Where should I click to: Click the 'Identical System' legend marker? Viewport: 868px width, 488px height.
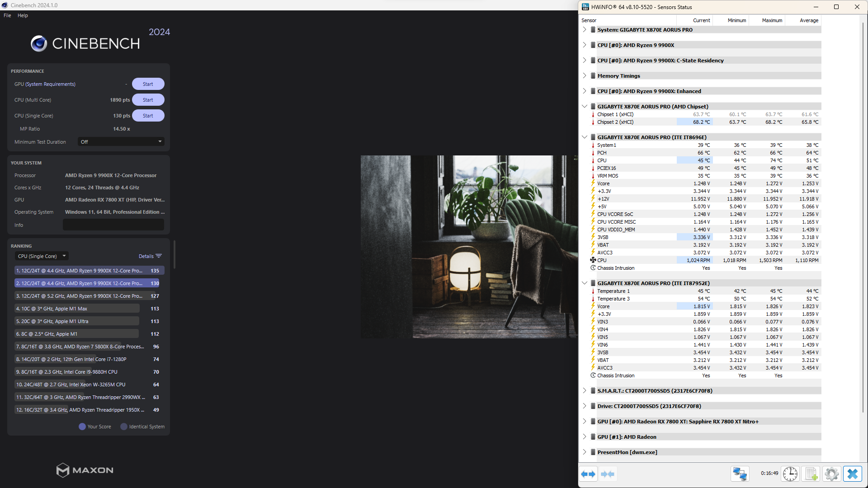tap(123, 427)
